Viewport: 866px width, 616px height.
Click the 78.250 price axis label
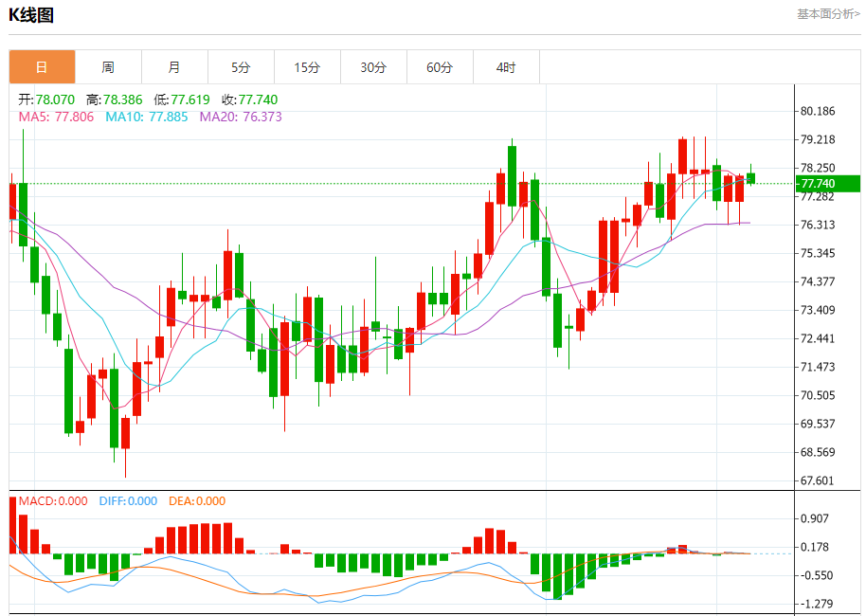click(x=818, y=168)
